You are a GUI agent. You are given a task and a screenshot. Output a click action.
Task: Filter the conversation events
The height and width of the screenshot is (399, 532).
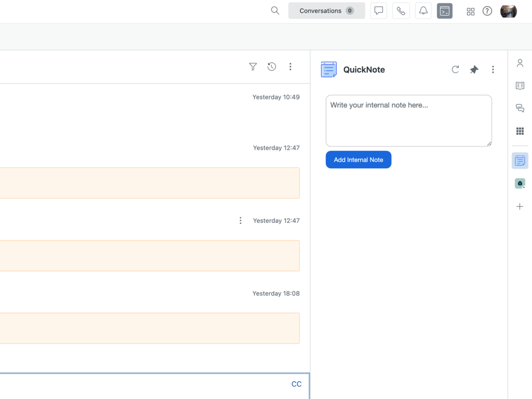(x=253, y=66)
